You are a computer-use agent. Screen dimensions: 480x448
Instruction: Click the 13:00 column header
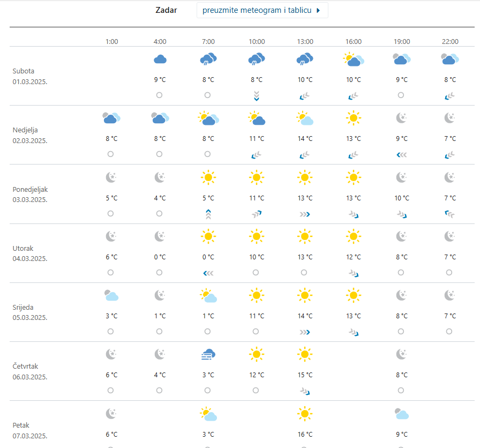305,41
